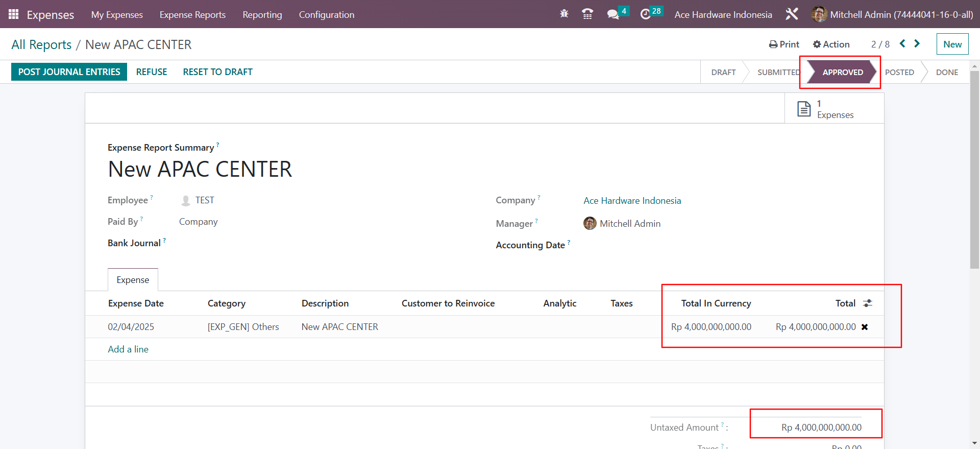Expand the Mitchell Admin user menu
The width and height of the screenshot is (980, 449).
892,15
